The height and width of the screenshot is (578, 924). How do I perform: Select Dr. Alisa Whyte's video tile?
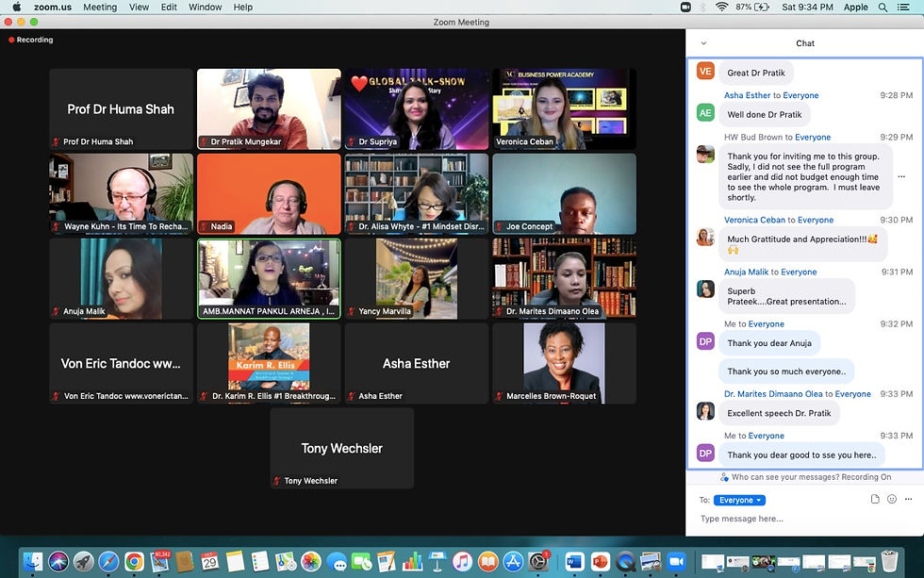click(417, 194)
